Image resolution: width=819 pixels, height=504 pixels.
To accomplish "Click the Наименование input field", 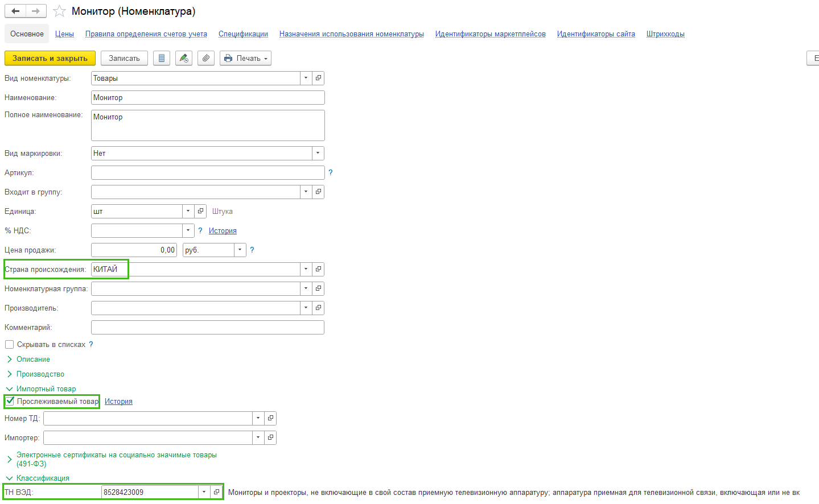I will 208,97.
